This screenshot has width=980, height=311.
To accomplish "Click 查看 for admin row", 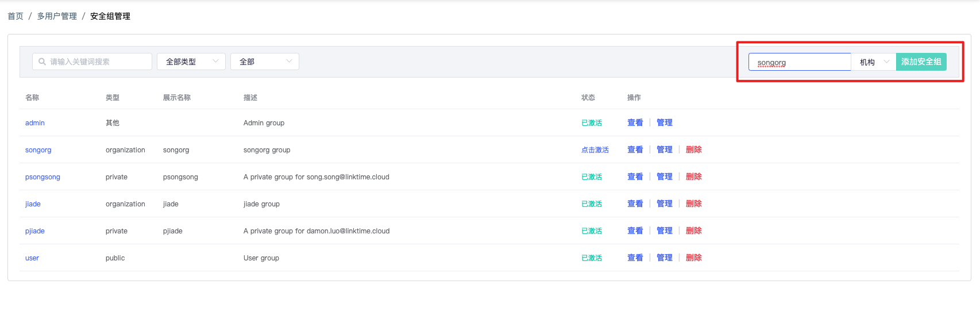I will [635, 122].
